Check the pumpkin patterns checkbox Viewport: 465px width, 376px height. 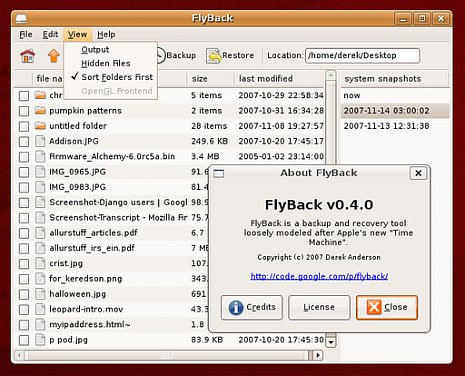click(x=24, y=111)
